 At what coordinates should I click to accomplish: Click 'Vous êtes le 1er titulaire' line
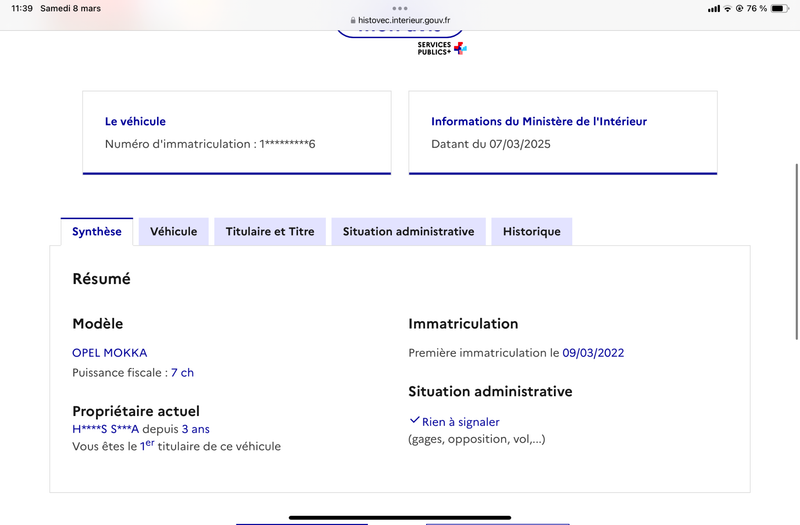(177, 445)
